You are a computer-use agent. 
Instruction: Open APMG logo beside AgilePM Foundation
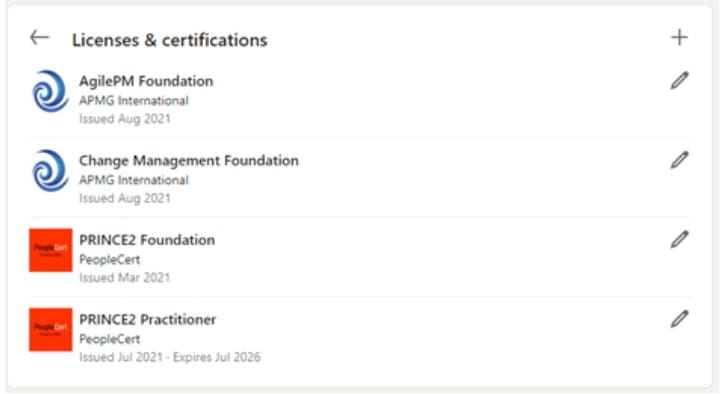tap(51, 91)
